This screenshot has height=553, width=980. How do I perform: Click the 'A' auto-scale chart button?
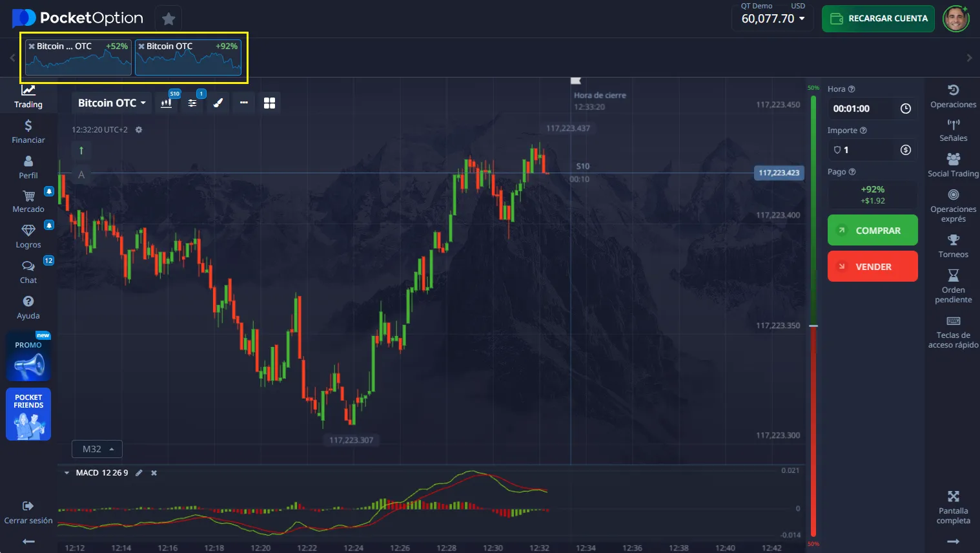click(81, 174)
